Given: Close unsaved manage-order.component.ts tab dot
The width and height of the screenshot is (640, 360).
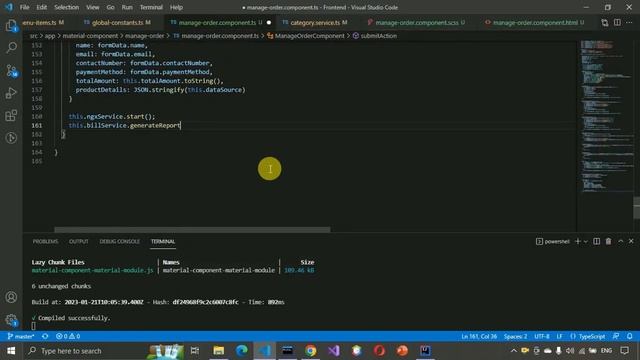Looking at the screenshot, I should (269, 22).
